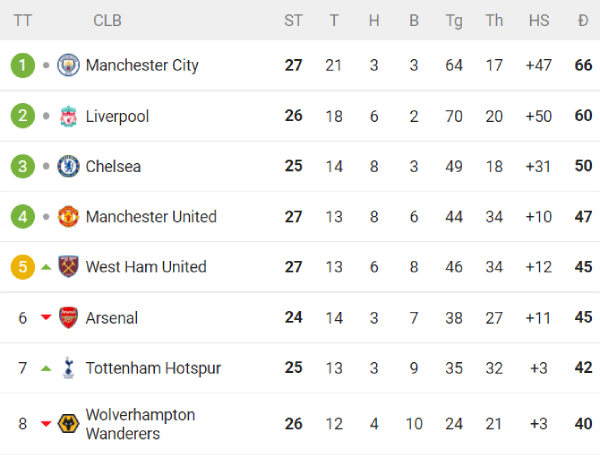The image size is (600, 467).
Task: Click the Liverpool club crest
Action: coord(68,116)
